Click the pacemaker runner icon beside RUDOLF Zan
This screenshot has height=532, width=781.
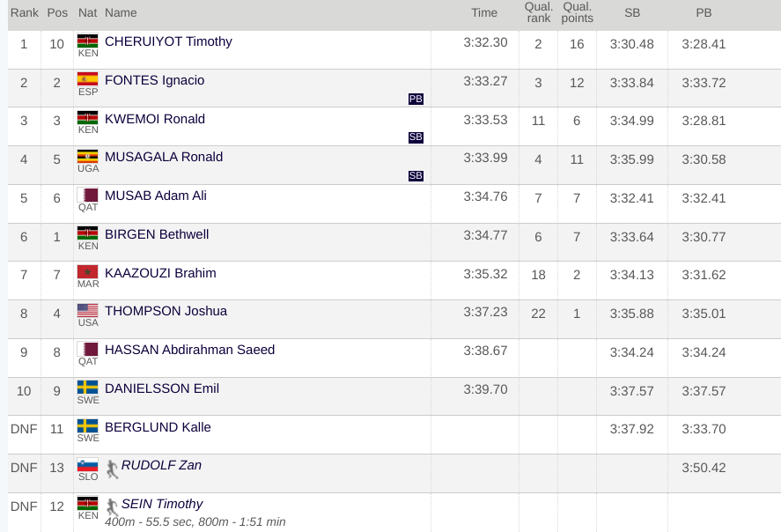click(x=112, y=469)
